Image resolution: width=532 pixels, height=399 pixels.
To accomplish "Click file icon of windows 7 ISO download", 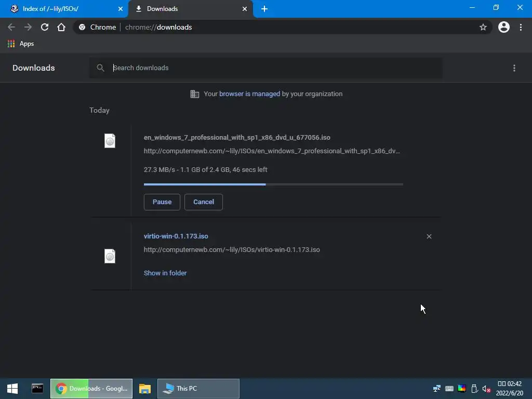I will tap(110, 141).
